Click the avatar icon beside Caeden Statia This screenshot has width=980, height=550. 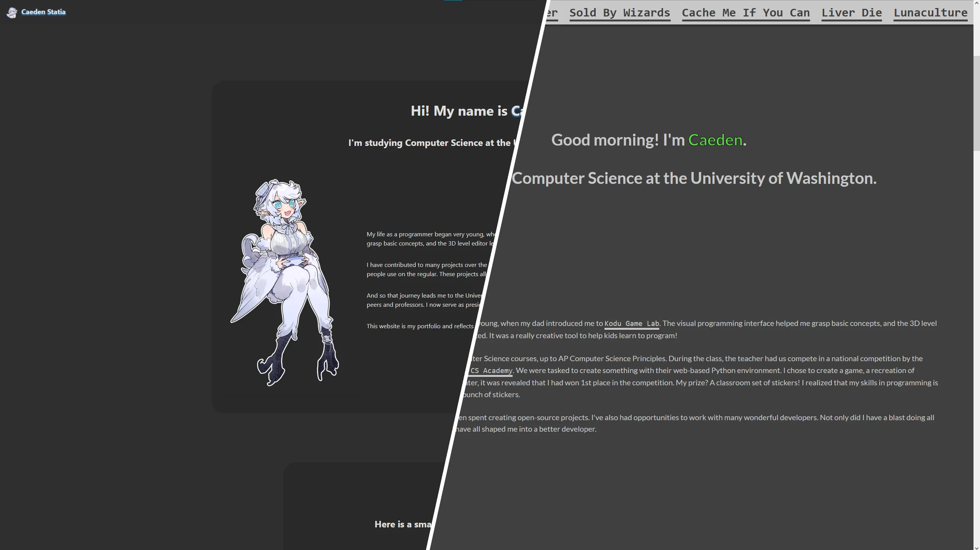12,13
